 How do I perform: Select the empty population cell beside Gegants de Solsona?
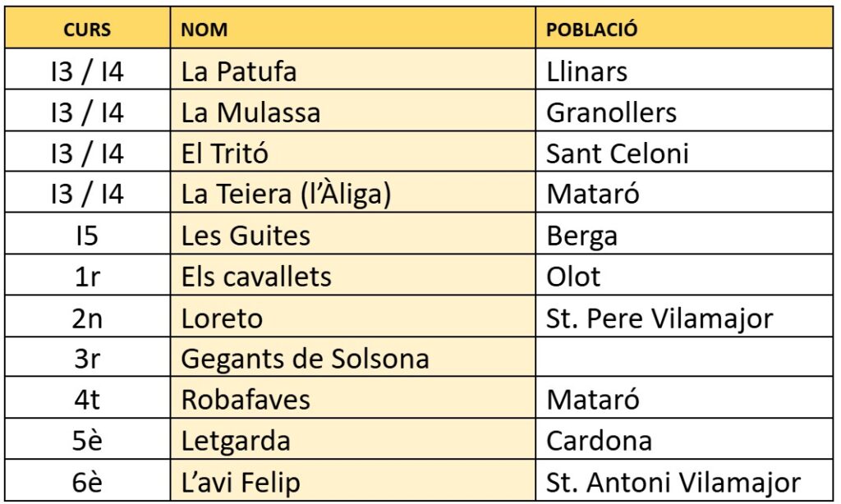685,359
